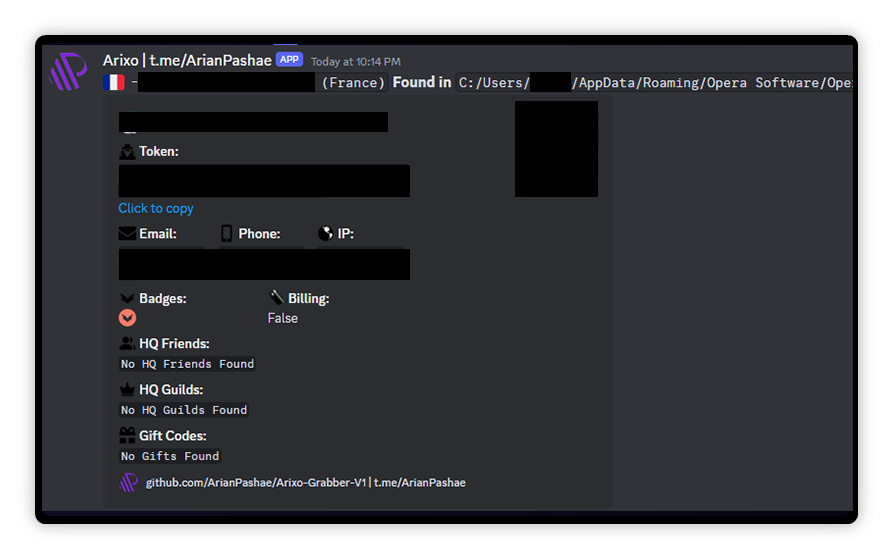Click the '(France)' code text
Viewport: 893px width, 559px height.
[353, 83]
